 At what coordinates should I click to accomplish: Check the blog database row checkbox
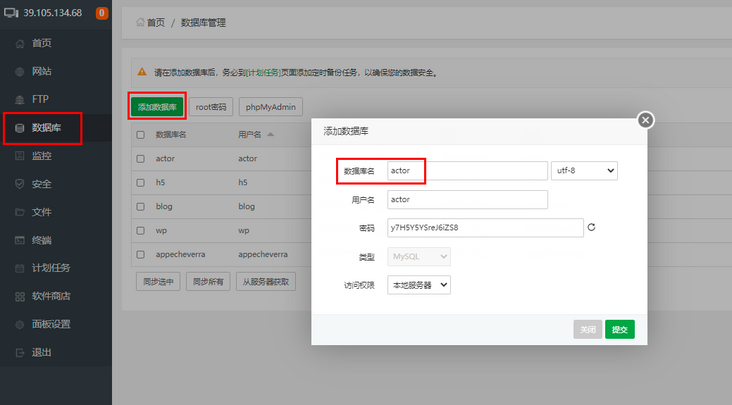(x=141, y=206)
